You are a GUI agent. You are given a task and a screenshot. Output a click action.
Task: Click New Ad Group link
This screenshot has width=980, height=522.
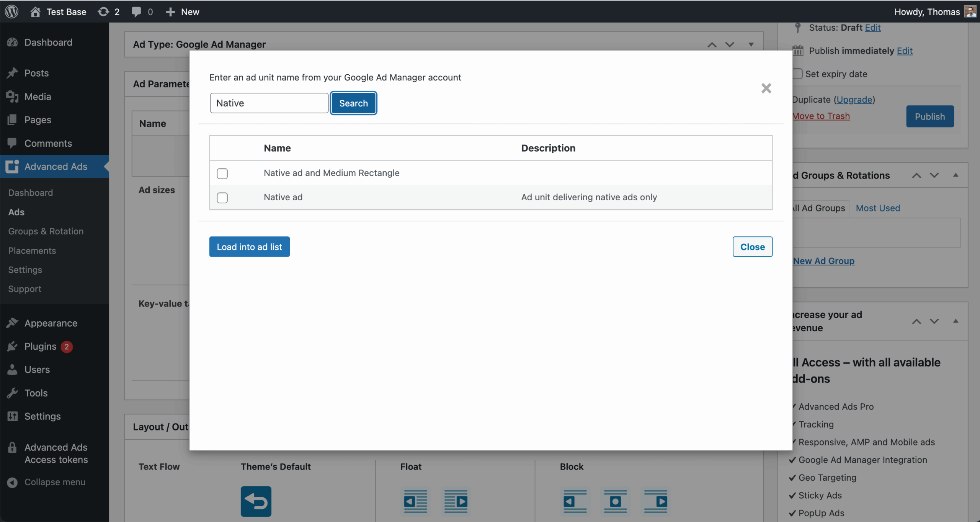click(823, 261)
